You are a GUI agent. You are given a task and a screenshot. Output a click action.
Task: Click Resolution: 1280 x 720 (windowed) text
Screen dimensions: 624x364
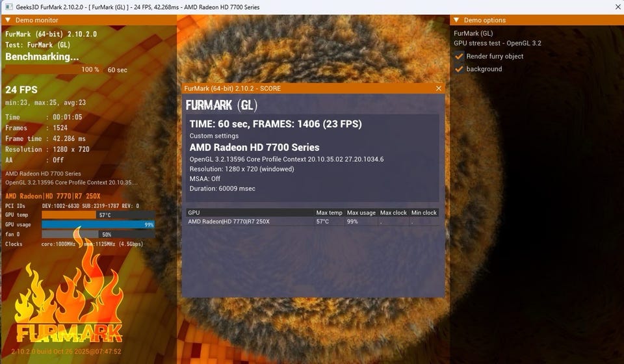click(242, 169)
